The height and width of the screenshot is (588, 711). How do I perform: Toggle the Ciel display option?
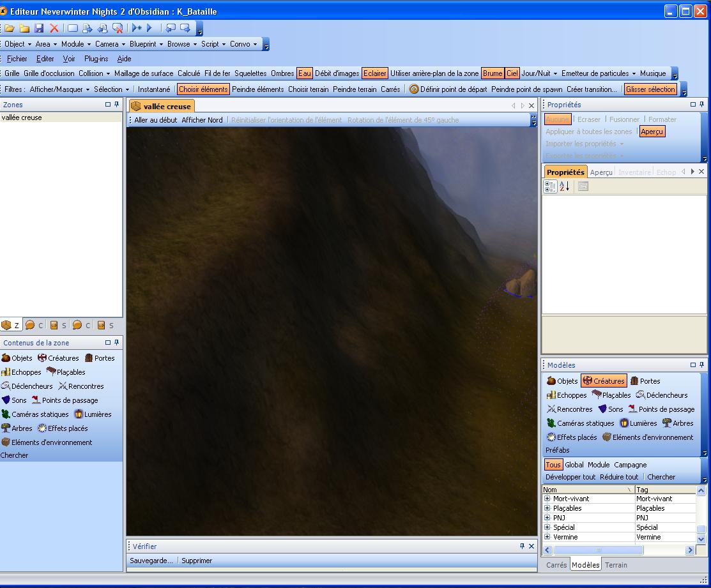(x=512, y=73)
